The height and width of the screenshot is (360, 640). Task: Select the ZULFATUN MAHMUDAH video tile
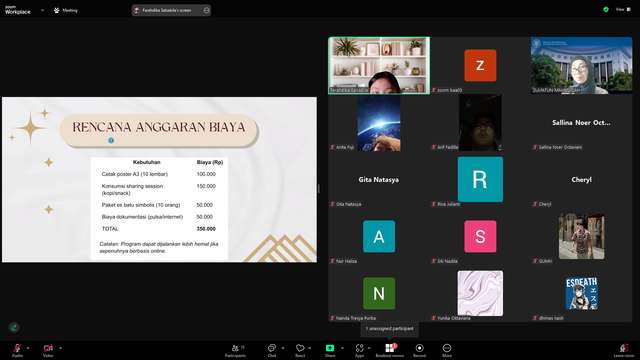click(x=581, y=65)
